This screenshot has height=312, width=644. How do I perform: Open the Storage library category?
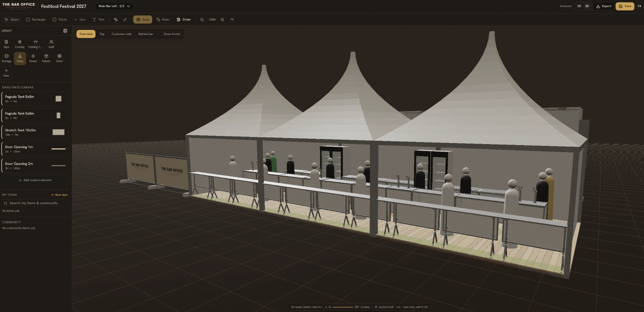(6, 58)
